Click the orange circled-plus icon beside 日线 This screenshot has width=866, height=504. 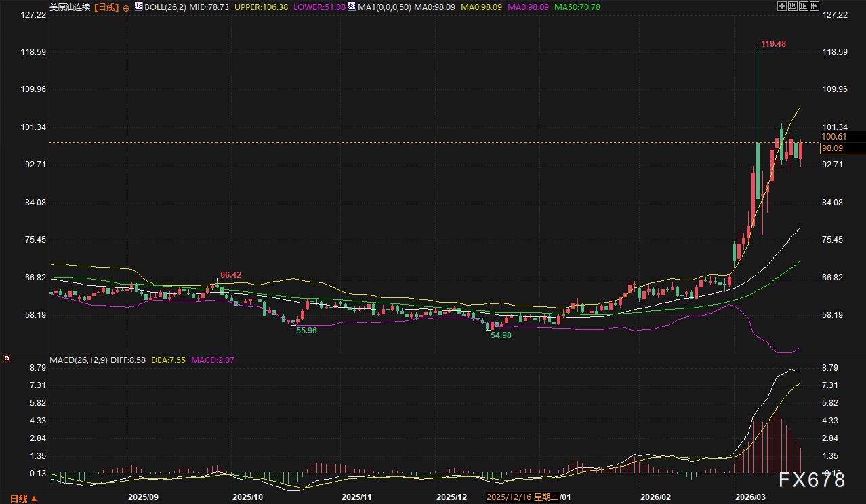126,7
